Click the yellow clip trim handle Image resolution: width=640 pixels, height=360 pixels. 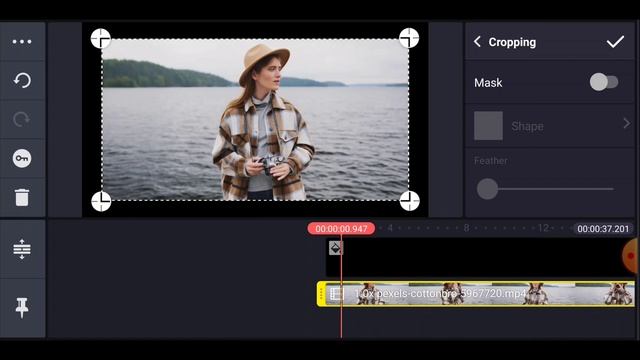pyautogui.click(x=321, y=294)
